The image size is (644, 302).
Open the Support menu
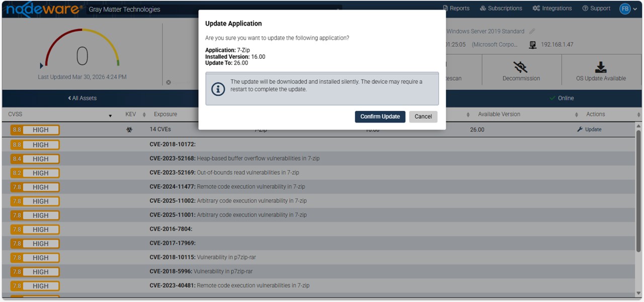click(x=596, y=9)
